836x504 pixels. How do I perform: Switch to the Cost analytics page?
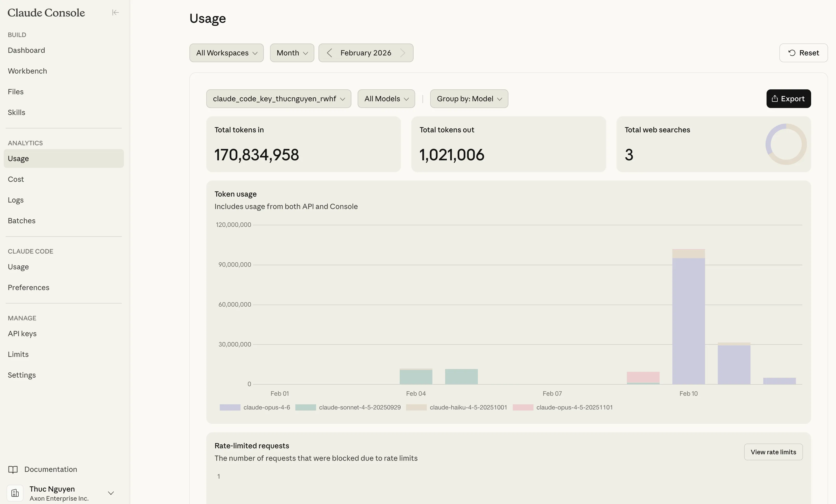pyautogui.click(x=16, y=179)
